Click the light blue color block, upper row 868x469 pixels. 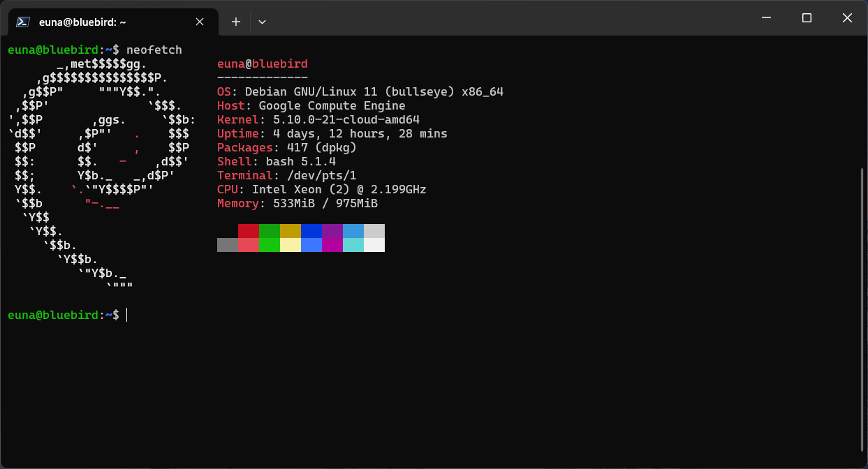tap(353, 231)
